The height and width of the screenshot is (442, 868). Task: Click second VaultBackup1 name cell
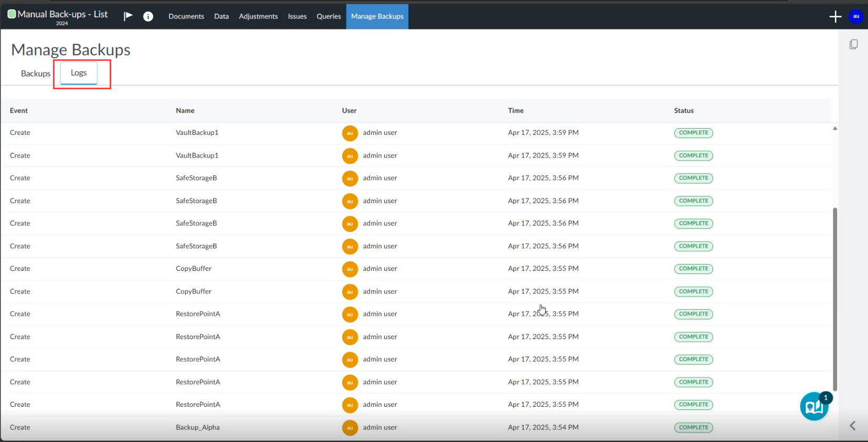pyautogui.click(x=197, y=155)
